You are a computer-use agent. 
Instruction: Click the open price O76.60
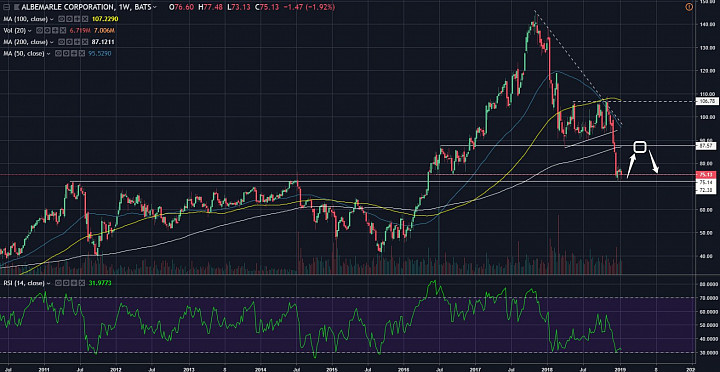click(x=181, y=7)
